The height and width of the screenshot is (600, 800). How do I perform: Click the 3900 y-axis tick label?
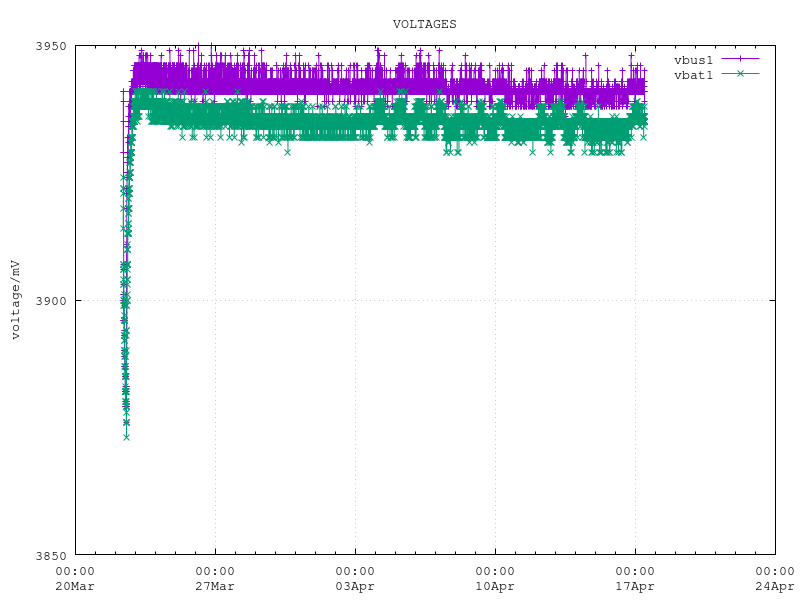[51, 301]
